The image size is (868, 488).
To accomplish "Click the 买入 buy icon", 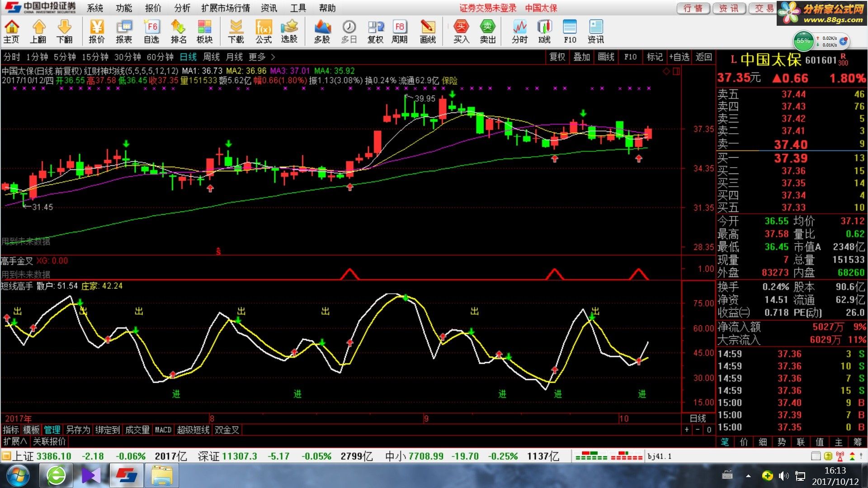I will (461, 32).
